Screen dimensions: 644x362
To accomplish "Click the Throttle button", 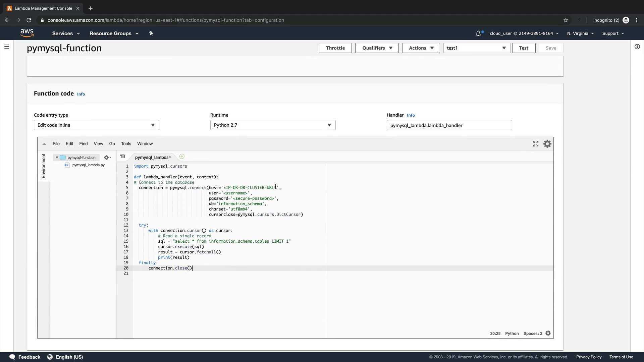I will coord(335,48).
